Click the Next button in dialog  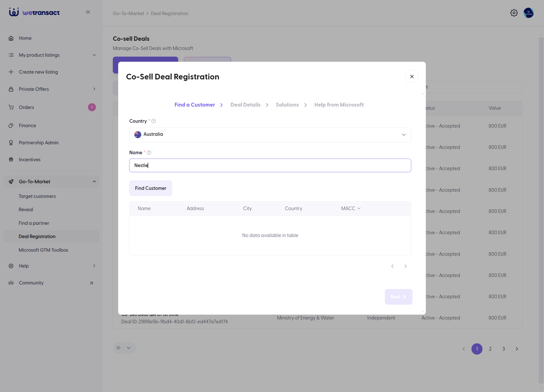point(399,297)
